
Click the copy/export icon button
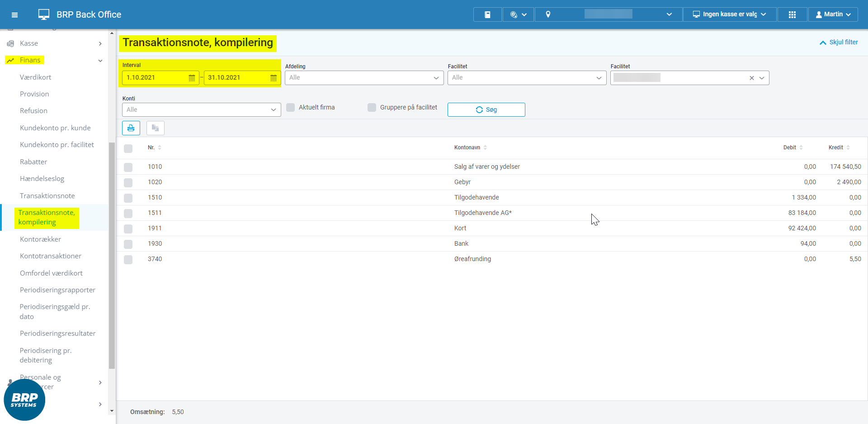click(156, 128)
